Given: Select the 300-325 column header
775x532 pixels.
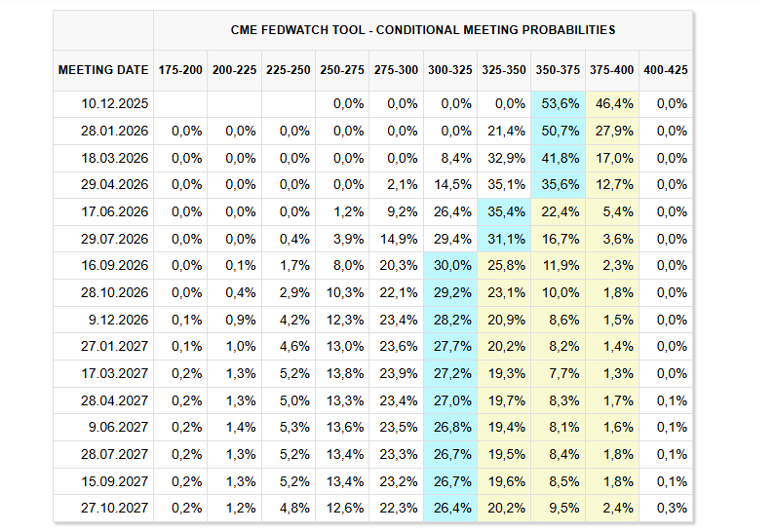Looking at the screenshot, I should click(450, 70).
